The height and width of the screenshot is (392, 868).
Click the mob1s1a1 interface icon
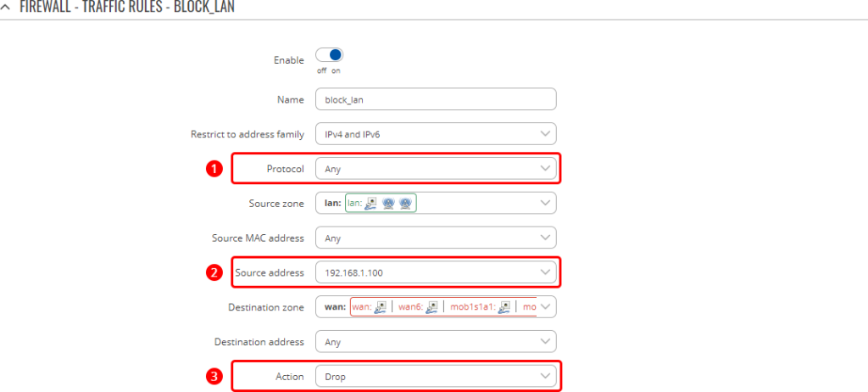(x=504, y=306)
